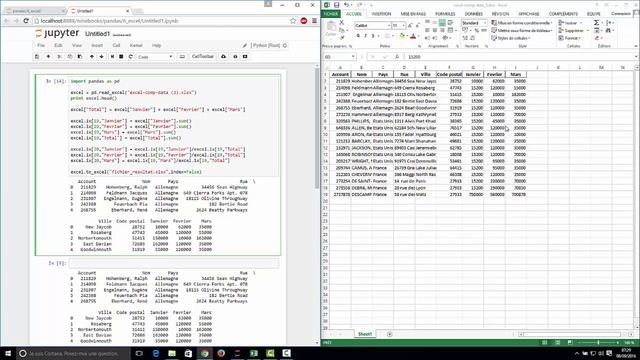Click the Supprimer button in the Cellules group
Screen dimensions: 640x360
[x=573, y=31]
